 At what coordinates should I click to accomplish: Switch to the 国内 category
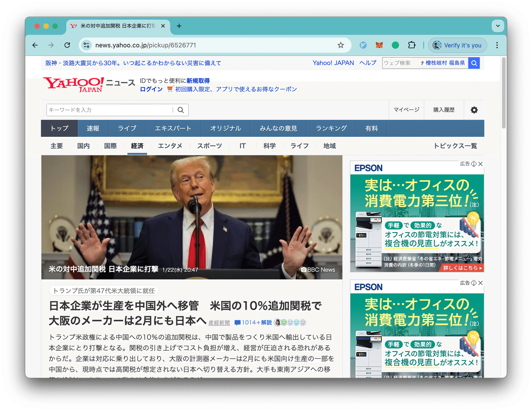[83, 146]
